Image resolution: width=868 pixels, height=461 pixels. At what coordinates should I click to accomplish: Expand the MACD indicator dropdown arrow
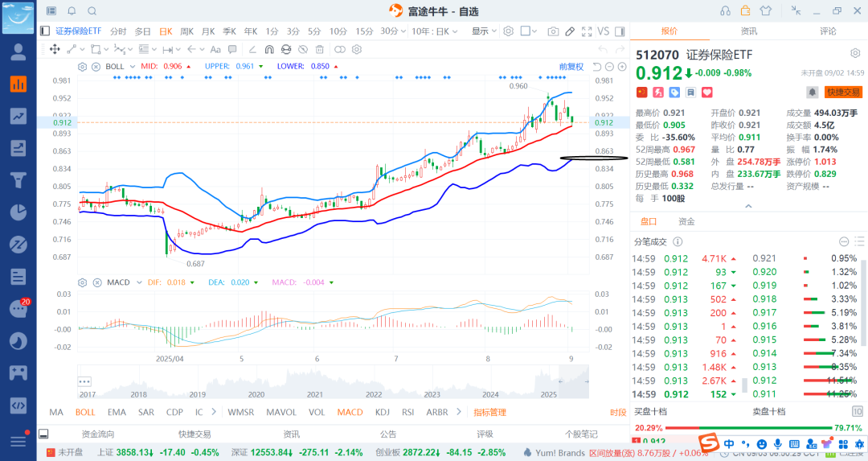click(x=138, y=282)
